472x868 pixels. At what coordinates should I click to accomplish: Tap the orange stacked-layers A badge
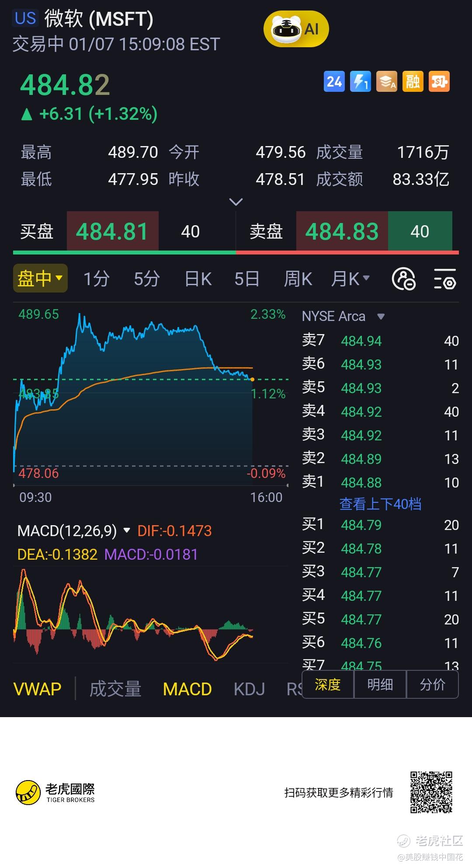coord(387,82)
